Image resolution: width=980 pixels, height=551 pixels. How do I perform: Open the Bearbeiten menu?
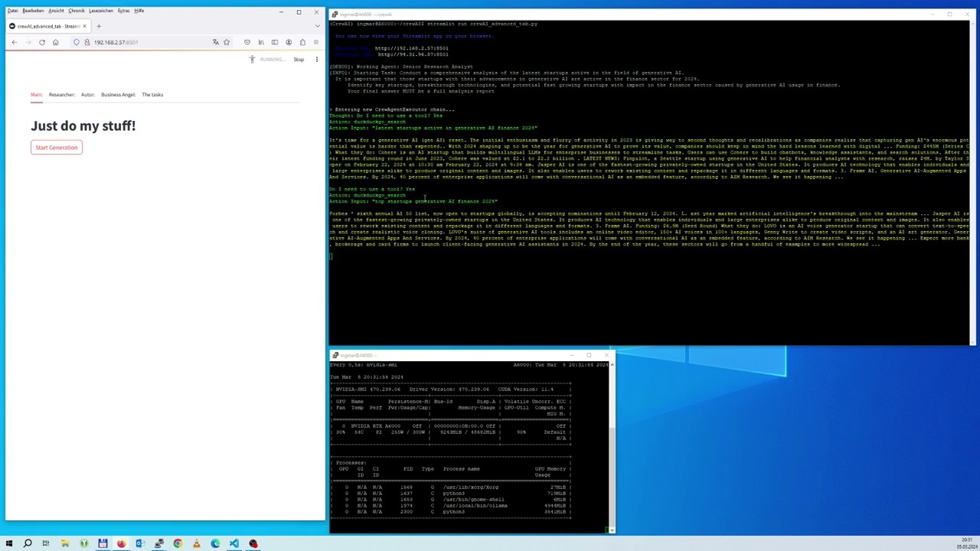coord(33,11)
